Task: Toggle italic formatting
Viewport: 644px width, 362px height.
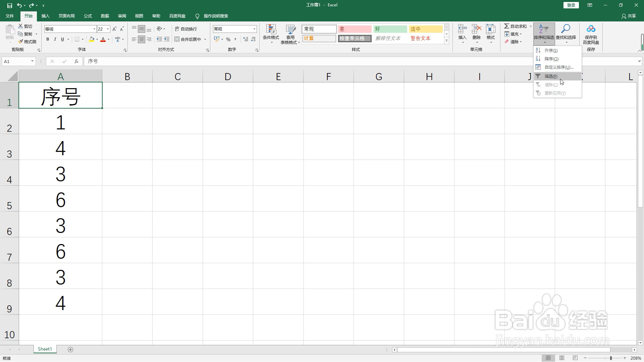Action: click(x=55, y=40)
